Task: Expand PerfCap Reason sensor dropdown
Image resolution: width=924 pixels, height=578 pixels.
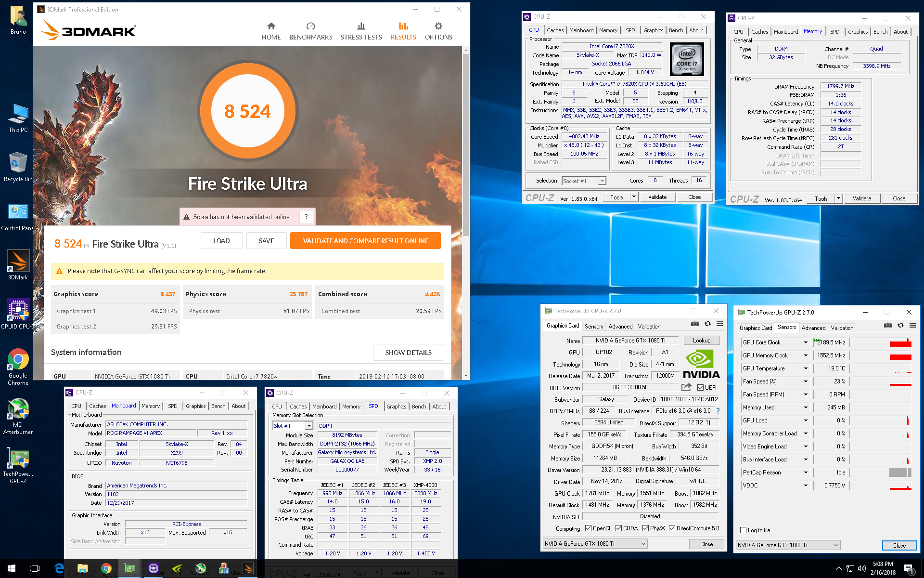Action: [x=805, y=473]
